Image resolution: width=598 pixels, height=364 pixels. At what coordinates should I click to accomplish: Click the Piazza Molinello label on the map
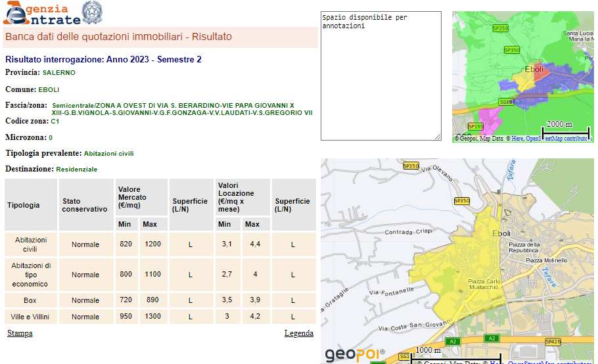coord(546,260)
